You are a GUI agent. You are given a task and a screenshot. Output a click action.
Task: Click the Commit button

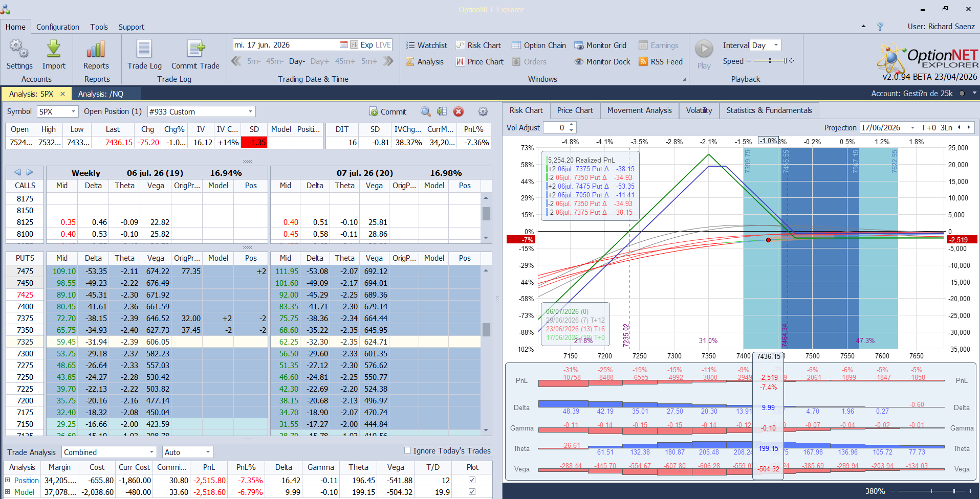[387, 111]
